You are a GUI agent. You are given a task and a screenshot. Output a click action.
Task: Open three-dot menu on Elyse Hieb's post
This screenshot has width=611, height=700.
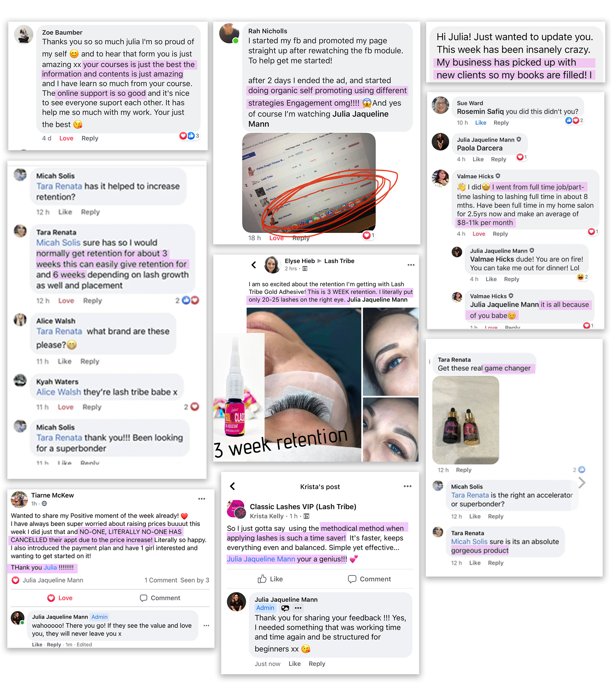click(x=411, y=265)
